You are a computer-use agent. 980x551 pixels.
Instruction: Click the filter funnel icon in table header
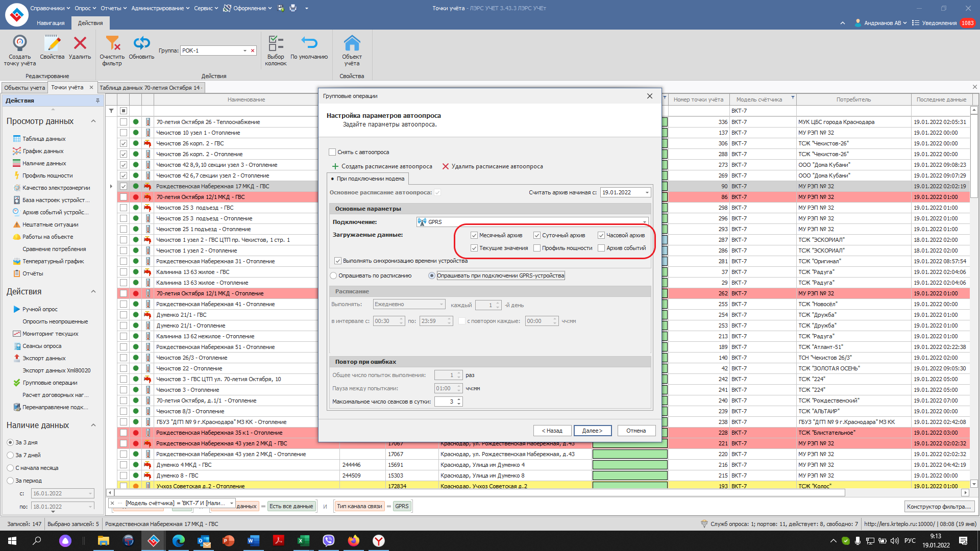111,111
